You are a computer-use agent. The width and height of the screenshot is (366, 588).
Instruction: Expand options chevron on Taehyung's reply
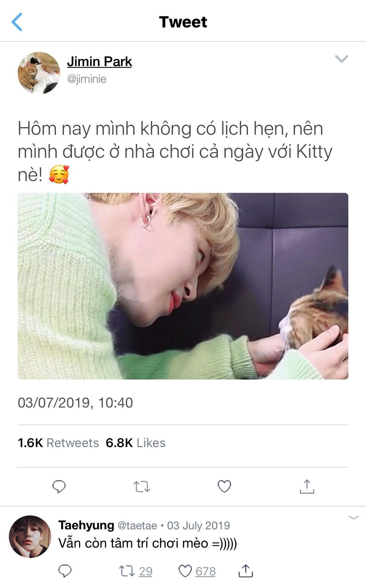click(353, 518)
